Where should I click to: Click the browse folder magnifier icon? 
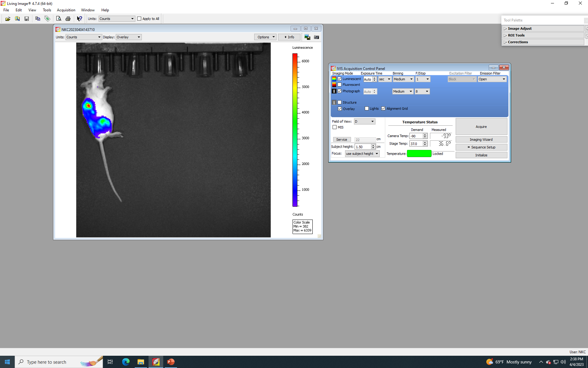click(x=17, y=19)
